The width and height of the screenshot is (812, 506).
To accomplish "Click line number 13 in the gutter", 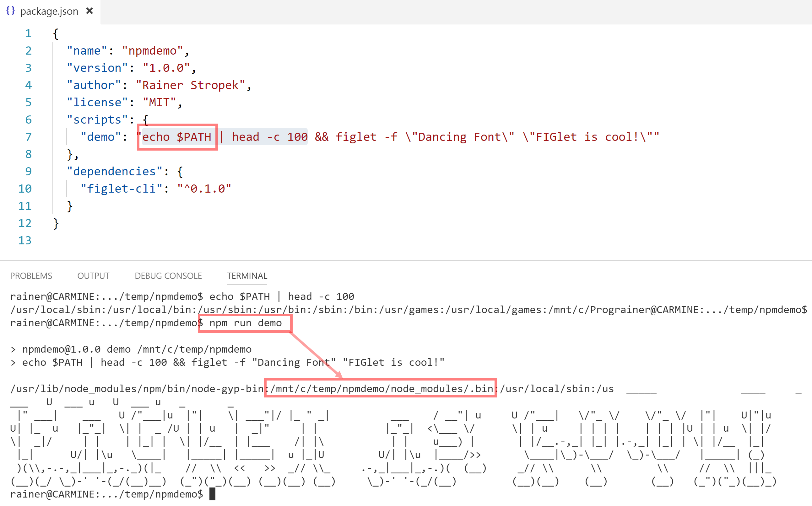I will pos(25,240).
